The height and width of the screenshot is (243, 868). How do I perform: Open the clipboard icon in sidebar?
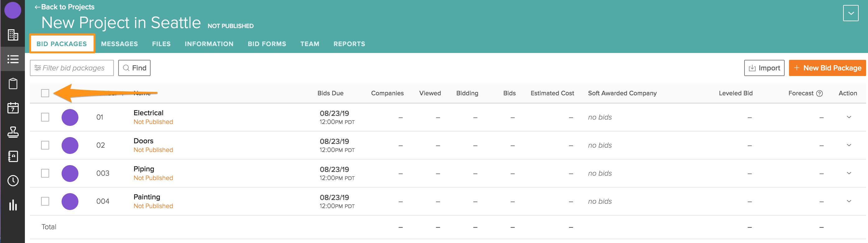[13, 83]
